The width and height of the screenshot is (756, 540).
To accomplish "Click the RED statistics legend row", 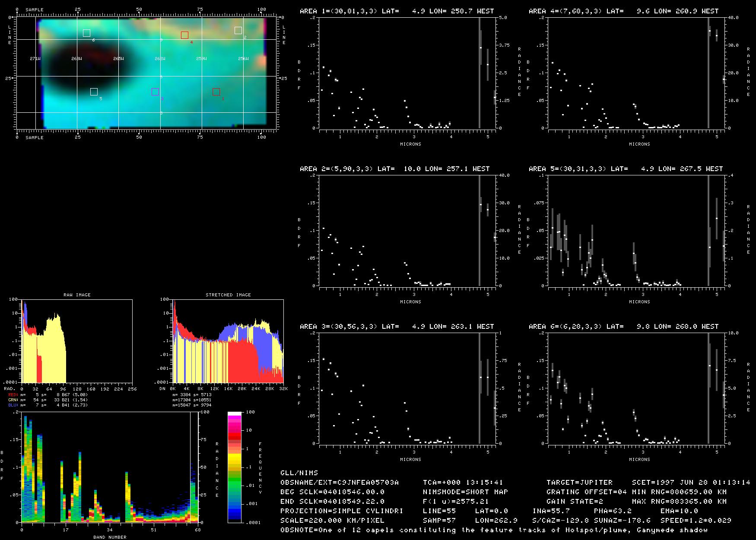I will click(48, 394).
